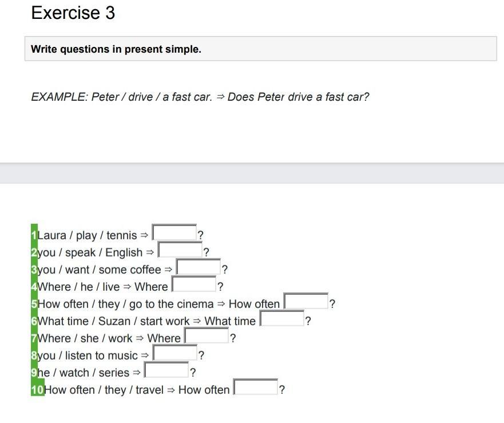
Task: Click the green number 10 marker
Action: pos(38,390)
